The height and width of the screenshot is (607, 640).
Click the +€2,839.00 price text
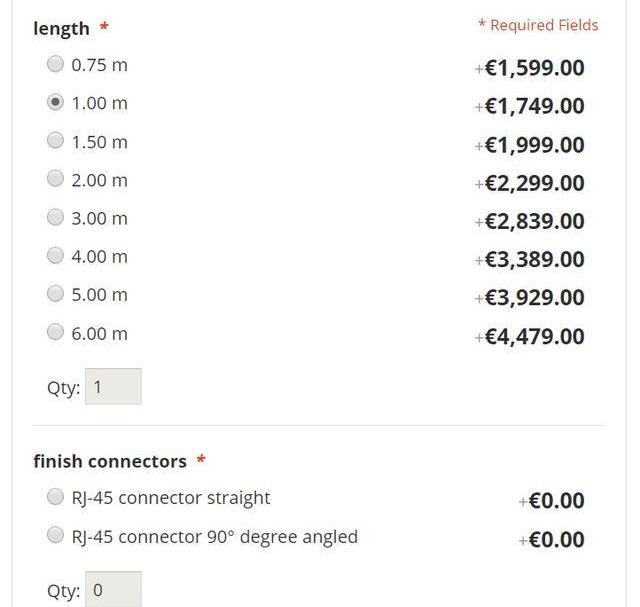pyautogui.click(x=529, y=221)
